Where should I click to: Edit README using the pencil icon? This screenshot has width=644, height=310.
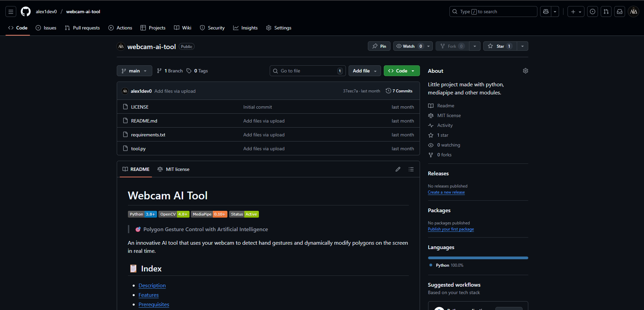[x=398, y=169]
